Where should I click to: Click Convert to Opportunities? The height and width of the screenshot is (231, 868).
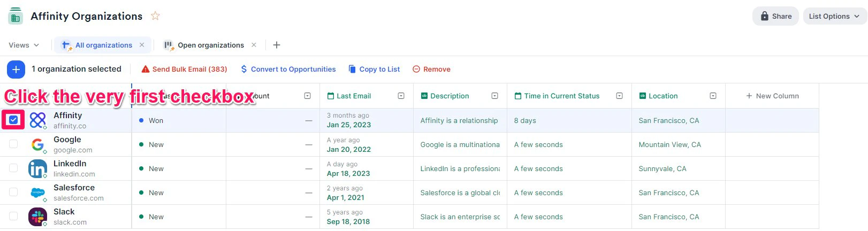(288, 69)
